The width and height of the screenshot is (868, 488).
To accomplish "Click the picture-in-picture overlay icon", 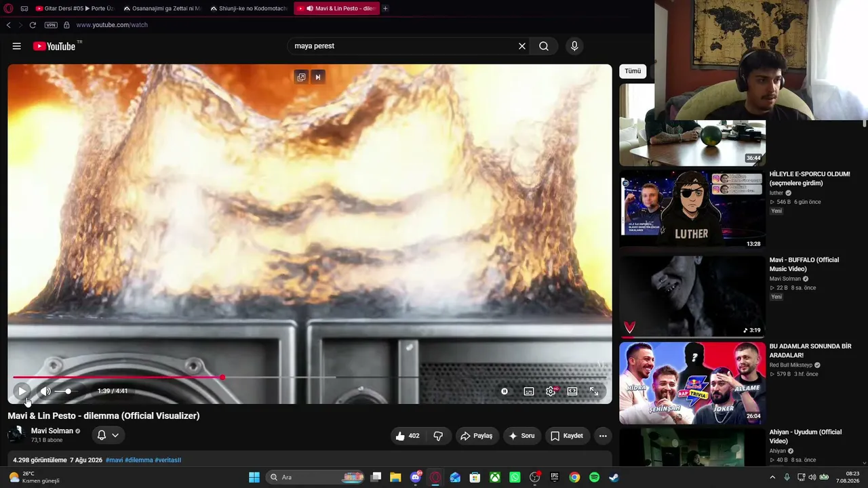I will pyautogui.click(x=301, y=77).
